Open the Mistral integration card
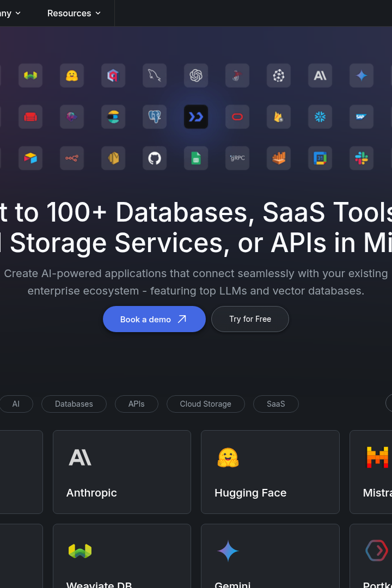The image size is (392, 588). point(371,471)
